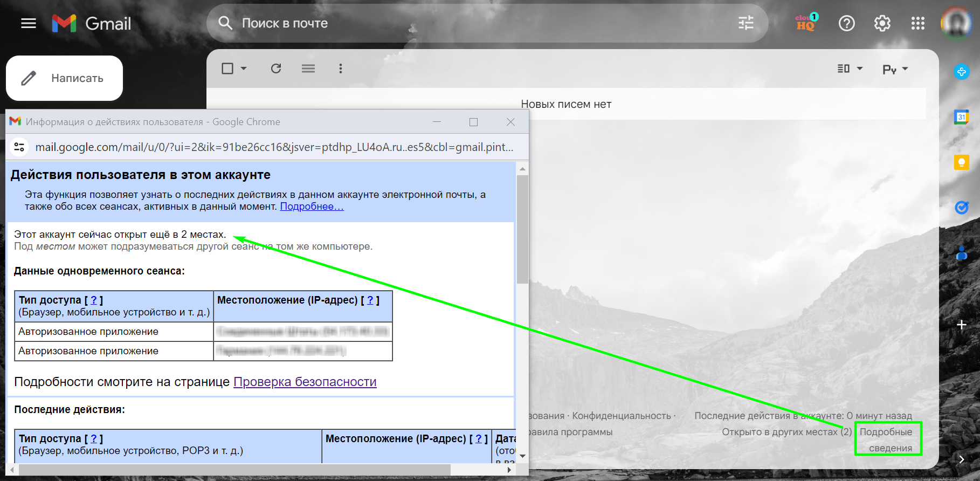The height and width of the screenshot is (481, 980).
Task: Follow the Проверка безопасности link
Action: pyautogui.click(x=305, y=382)
